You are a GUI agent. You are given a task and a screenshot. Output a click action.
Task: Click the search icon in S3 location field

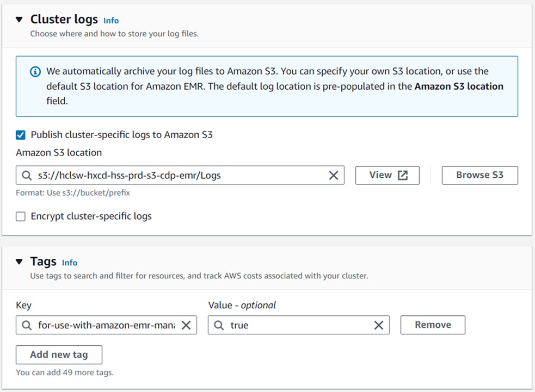pyautogui.click(x=27, y=175)
